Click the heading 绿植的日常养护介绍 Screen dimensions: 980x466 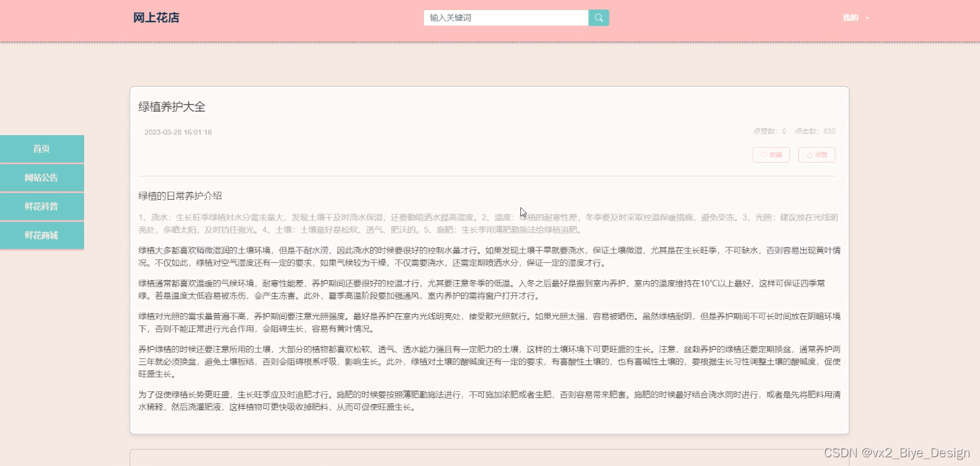point(180,196)
